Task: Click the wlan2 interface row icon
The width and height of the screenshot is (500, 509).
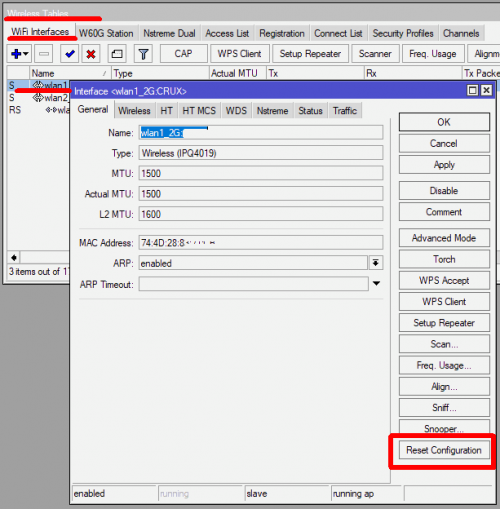Action: (38, 98)
